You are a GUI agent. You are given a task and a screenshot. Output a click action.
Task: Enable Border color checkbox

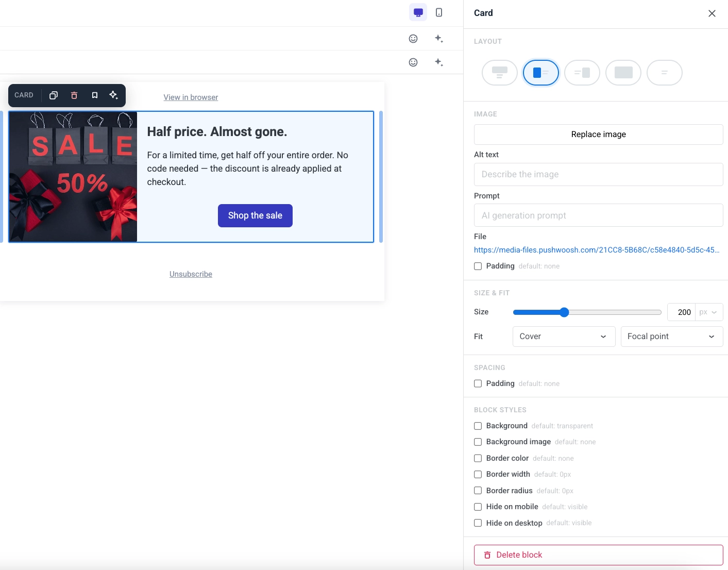pyautogui.click(x=478, y=459)
